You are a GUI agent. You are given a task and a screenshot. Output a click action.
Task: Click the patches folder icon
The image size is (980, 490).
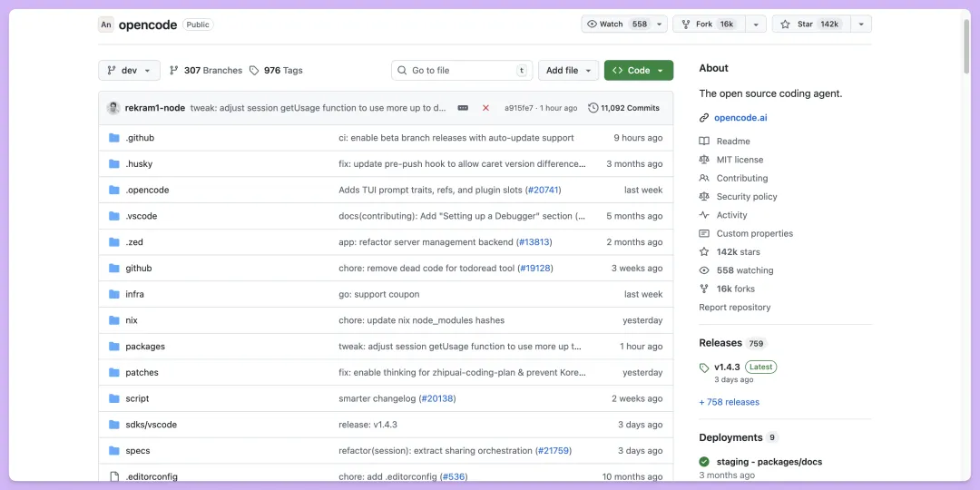pyautogui.click(x=113, y=373)
